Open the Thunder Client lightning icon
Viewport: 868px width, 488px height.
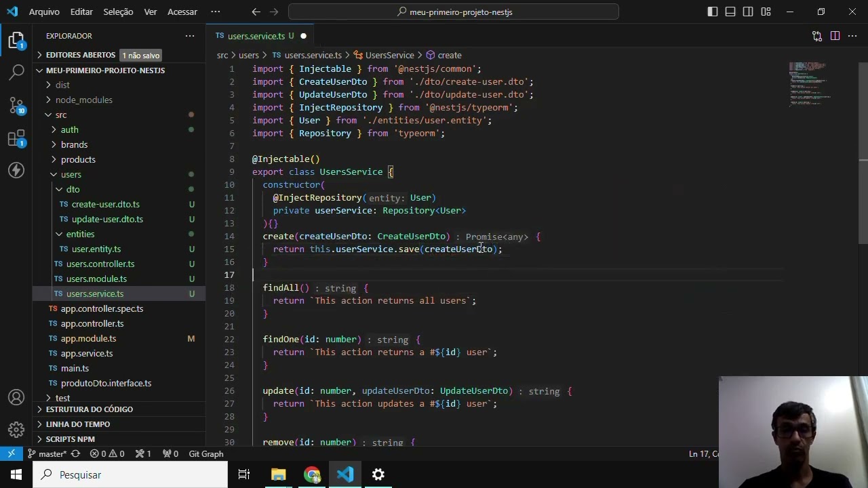16,170
